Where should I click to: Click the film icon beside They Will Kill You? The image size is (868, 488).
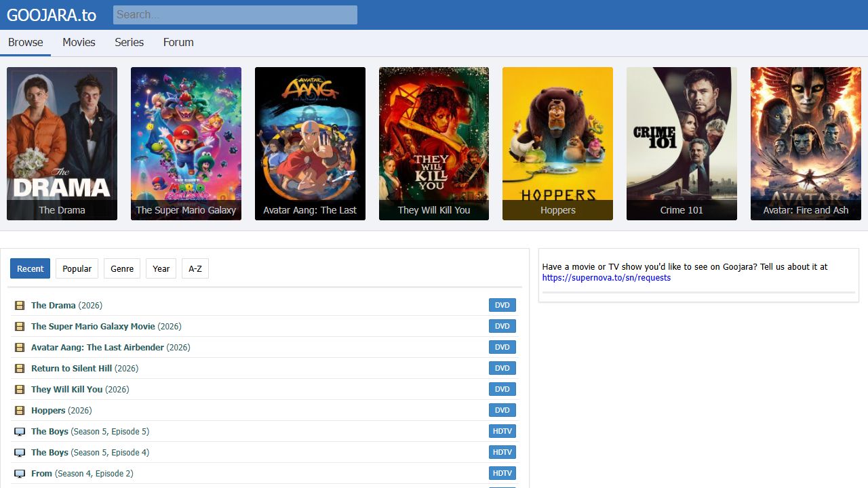pyautogui.click(x=20, y=390)
